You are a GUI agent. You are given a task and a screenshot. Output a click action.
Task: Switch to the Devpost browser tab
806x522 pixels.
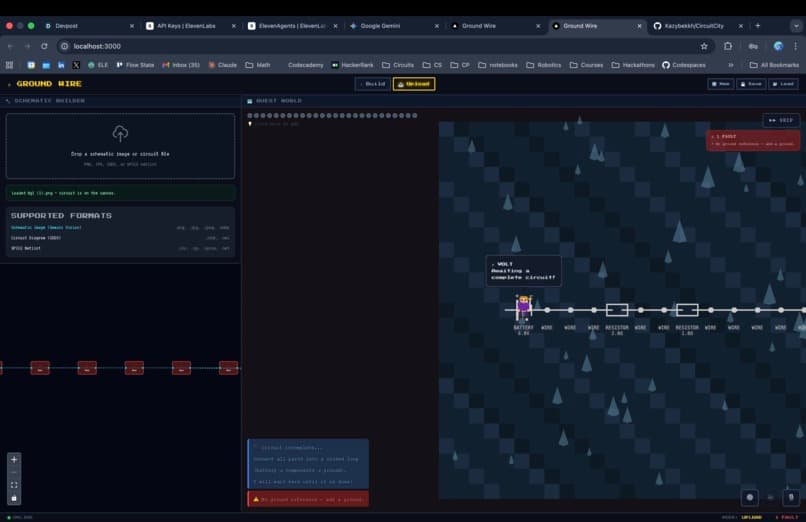[88, 26]
